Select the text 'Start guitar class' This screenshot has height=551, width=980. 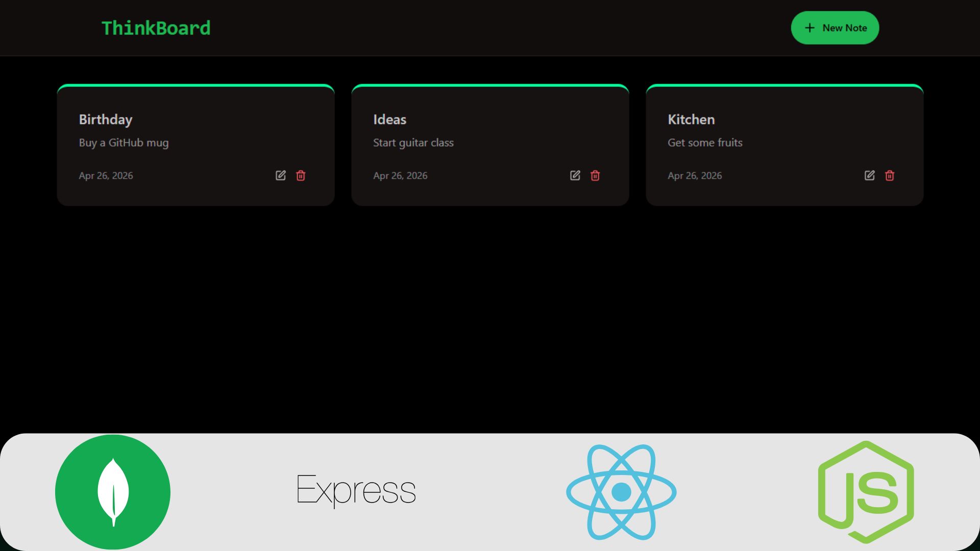413,143
